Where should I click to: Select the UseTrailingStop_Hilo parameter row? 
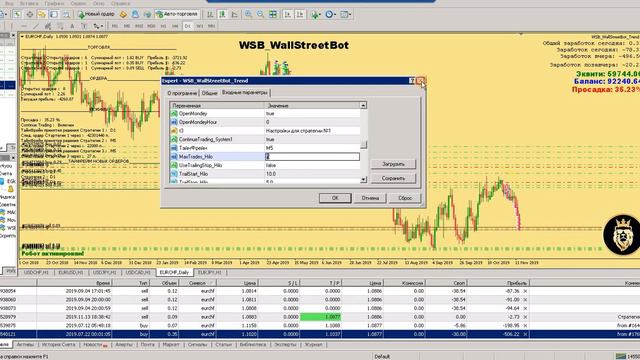click(x=265, y=165)
